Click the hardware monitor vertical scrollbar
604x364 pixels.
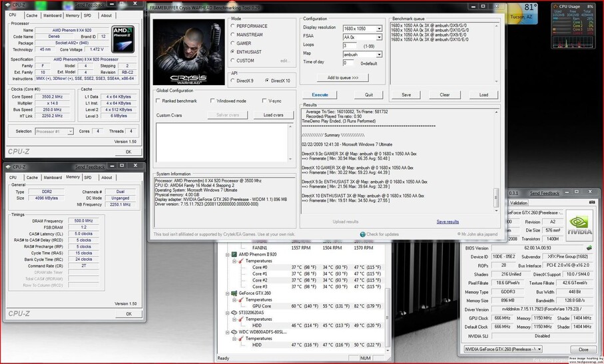388,298
